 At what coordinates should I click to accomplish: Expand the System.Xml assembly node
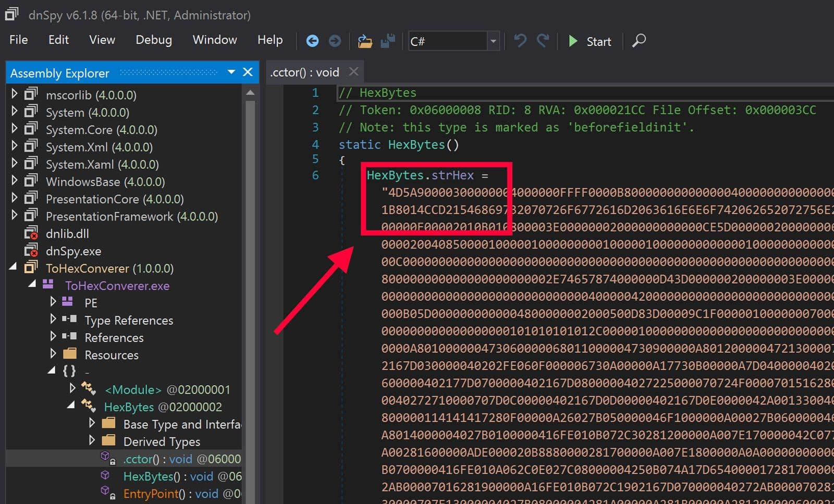coord(15,145)
